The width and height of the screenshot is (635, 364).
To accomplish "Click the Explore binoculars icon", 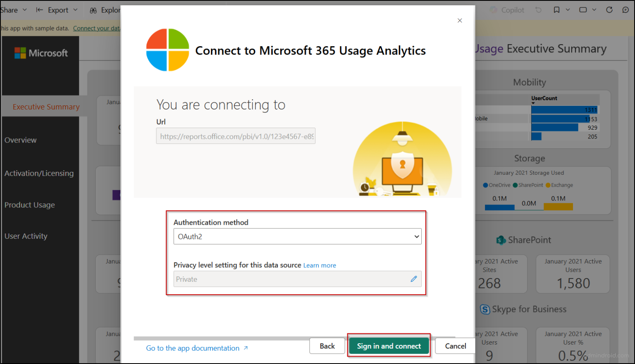I will [93, 10].
